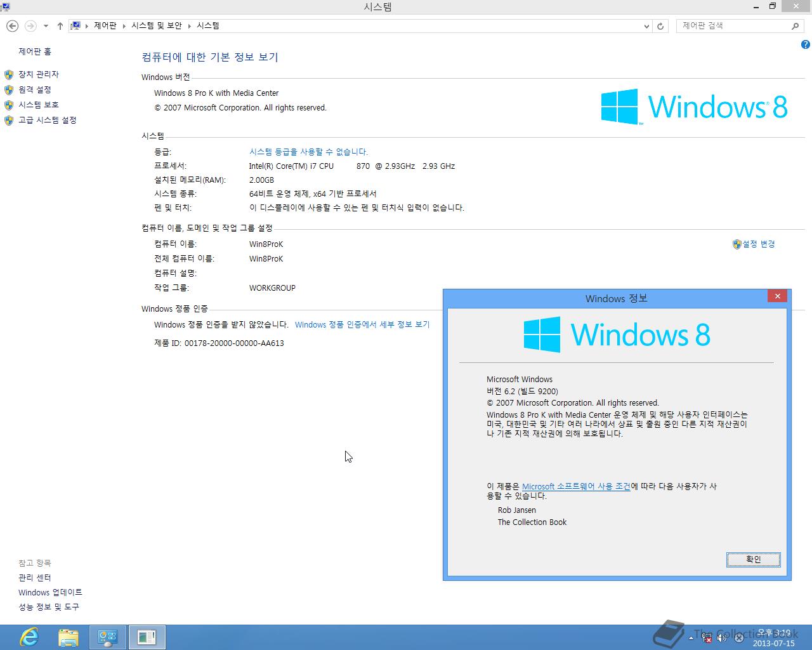Click the Back navigation arrow
Image resolution: width=812 pixels, height=650 pixels.
(12, 26)
